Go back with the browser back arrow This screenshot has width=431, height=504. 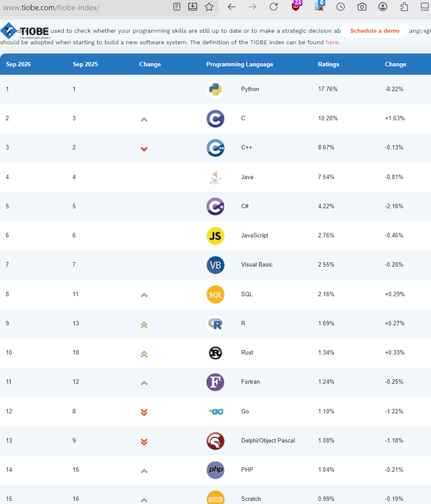coord(232,7)
